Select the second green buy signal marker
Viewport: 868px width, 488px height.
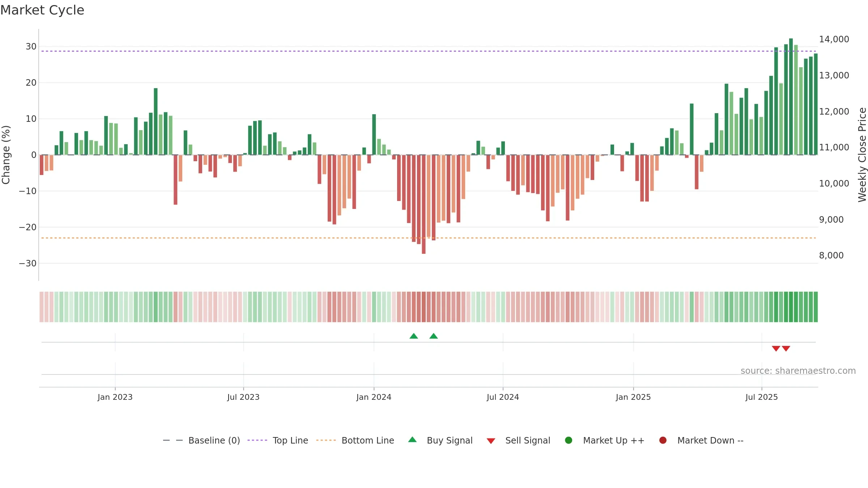coord(434,336)
